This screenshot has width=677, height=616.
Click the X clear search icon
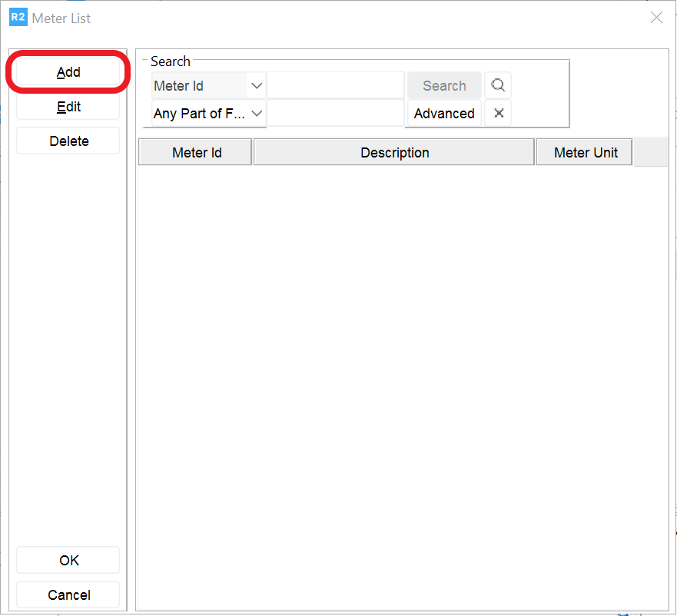click(x=497, y=113)
